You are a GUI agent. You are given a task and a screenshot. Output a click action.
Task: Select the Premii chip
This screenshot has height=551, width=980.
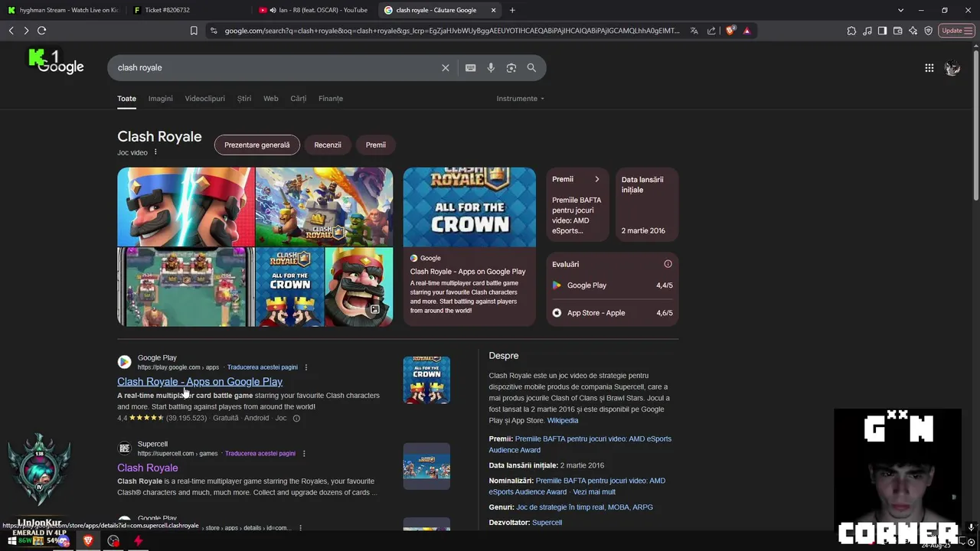pyautogui.click(x=375, y=145)
